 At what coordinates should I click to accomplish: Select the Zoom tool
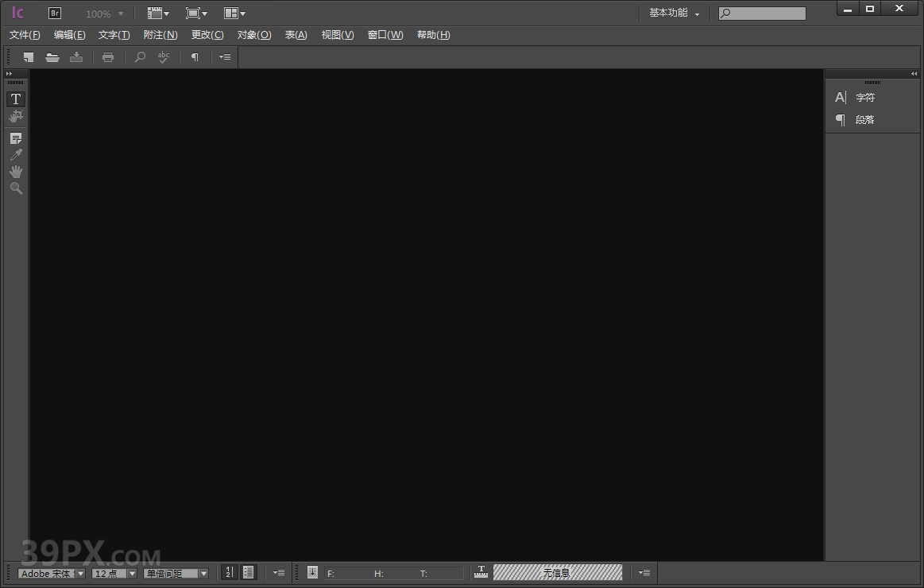coord(16,188)
